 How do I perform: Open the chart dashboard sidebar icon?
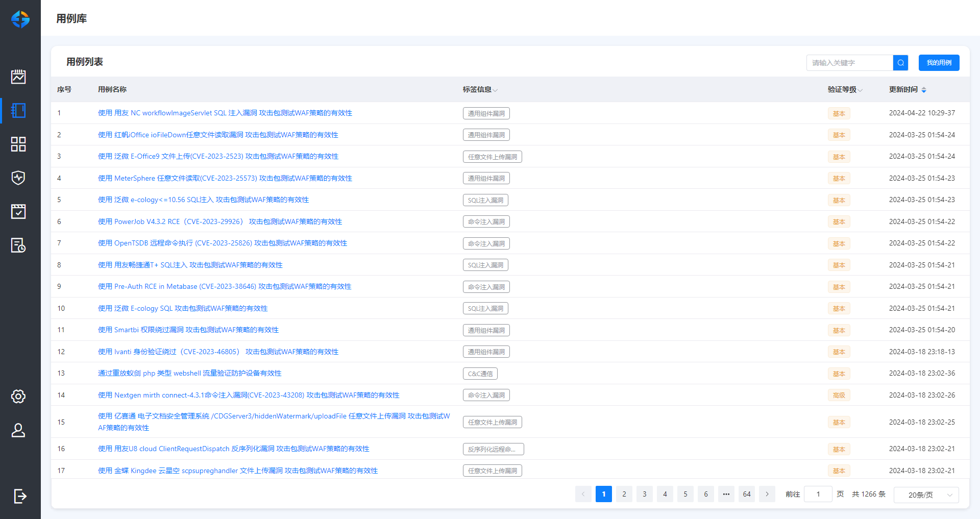18,77
